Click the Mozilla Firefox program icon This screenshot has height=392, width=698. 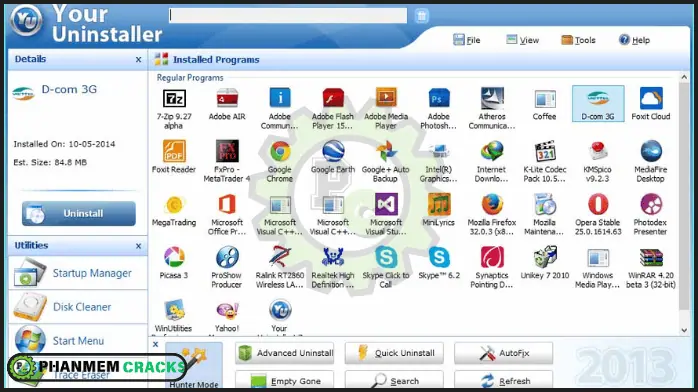[x=492, y=205]
